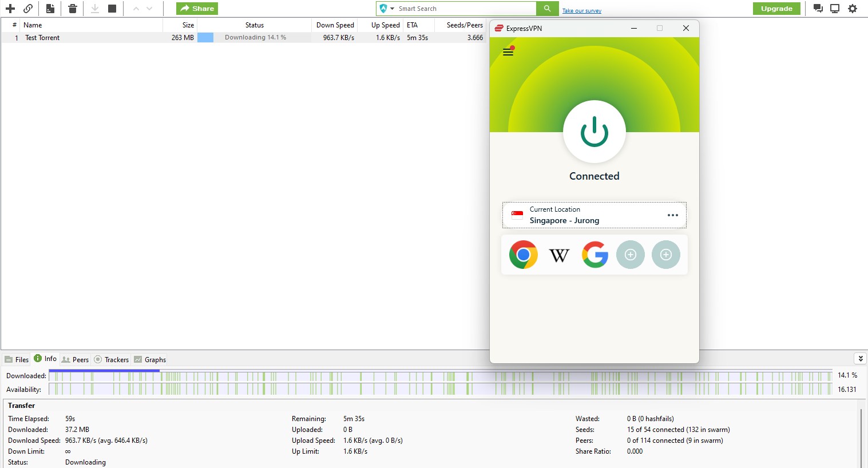Viewport: 868px width, 468px height.
Task: Toggle the ExpressVPN power button
Action: (x=594, y=132)
